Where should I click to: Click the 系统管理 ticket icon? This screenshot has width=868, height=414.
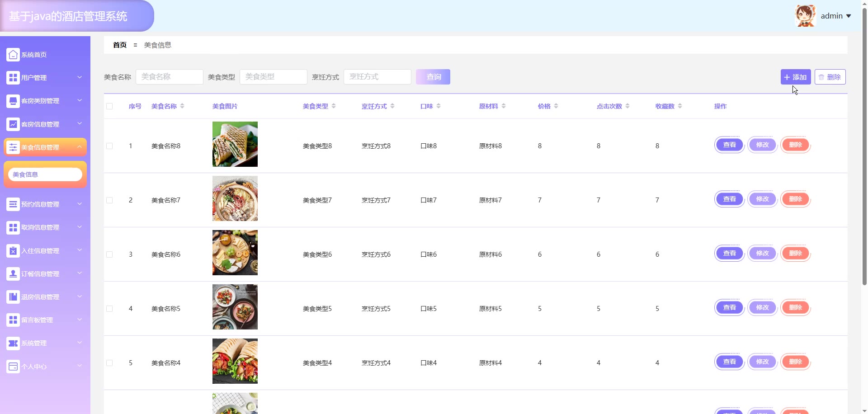(x=13, y=343)
